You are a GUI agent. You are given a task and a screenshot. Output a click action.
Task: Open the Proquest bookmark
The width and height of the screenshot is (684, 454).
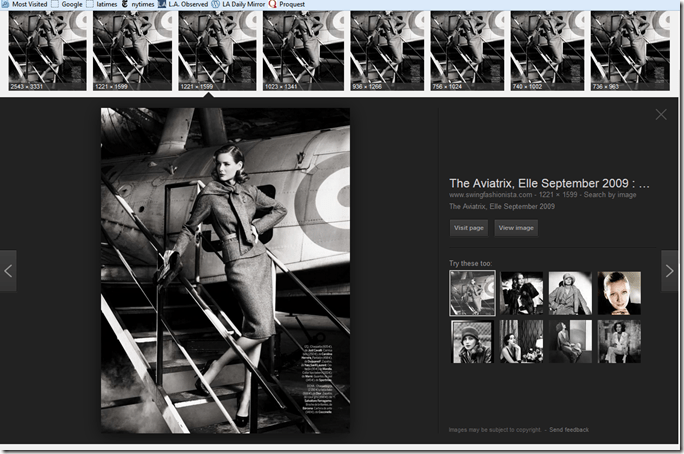click(x=291, y=4)
